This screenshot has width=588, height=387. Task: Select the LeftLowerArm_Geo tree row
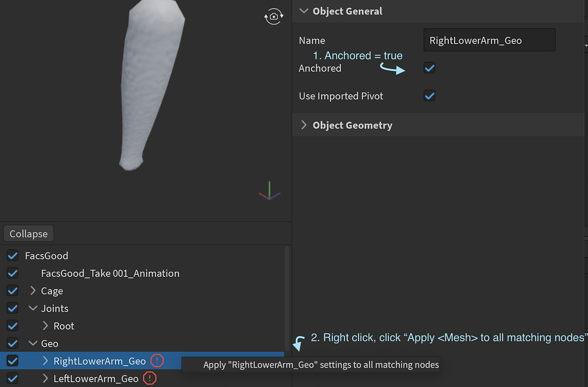pos(142,378)
